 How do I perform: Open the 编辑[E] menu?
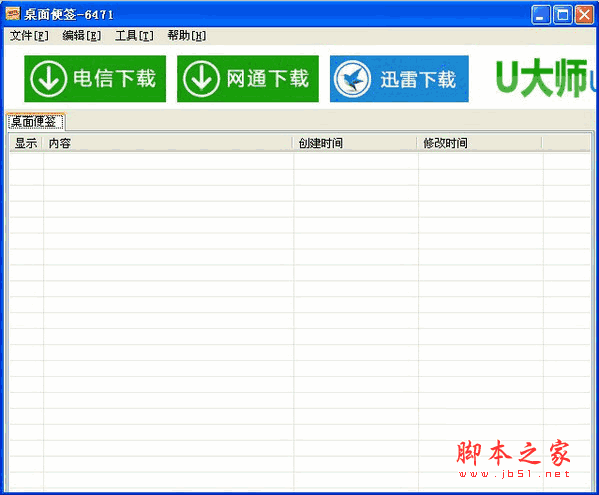[82, 36]
